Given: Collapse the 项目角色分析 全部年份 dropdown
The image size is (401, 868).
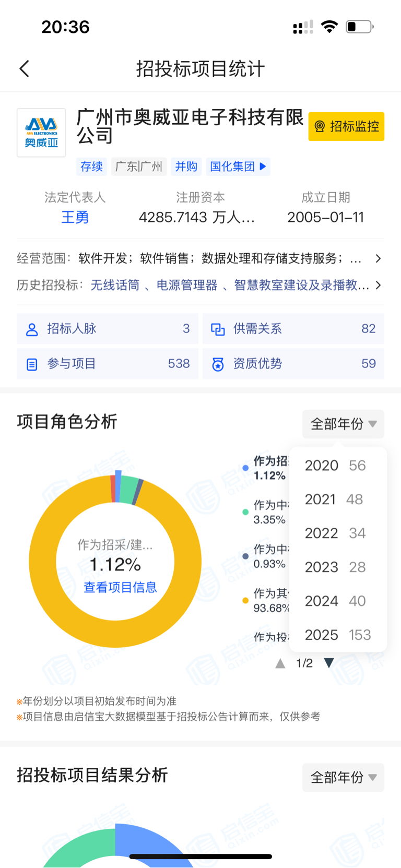Looking at the screenshot, I should click(343, 424).
